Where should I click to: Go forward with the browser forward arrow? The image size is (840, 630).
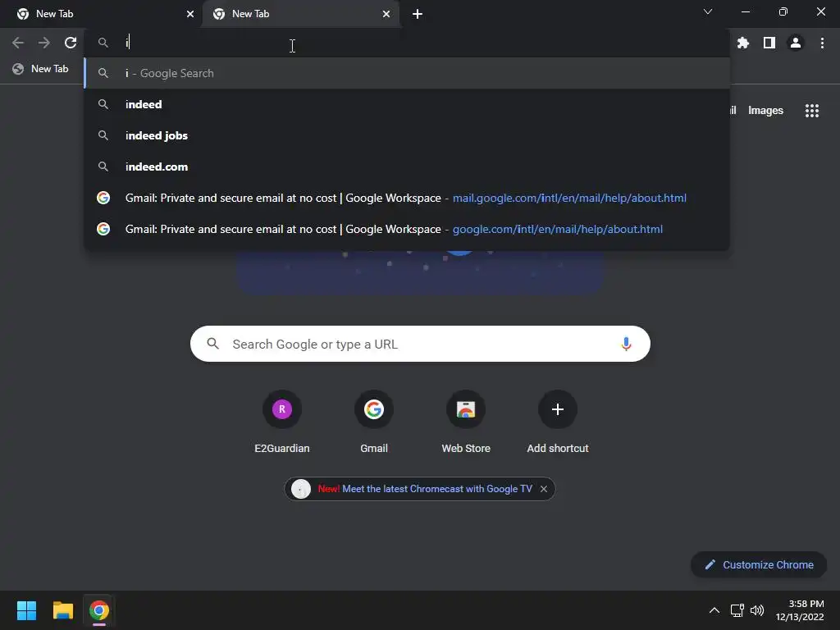[44, 43]
